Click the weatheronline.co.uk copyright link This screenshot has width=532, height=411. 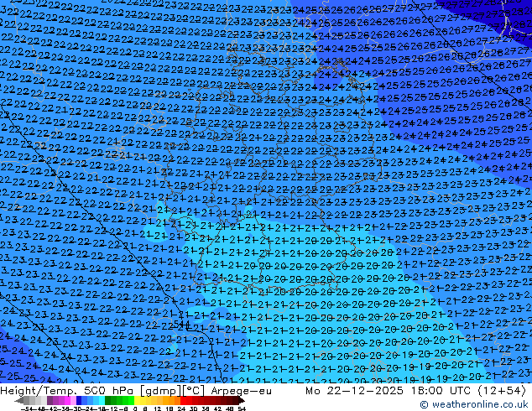click(474, 404)
